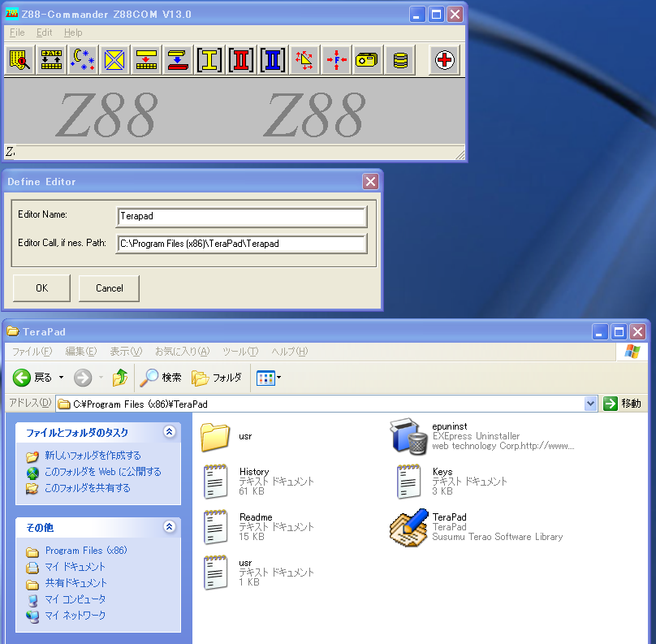The width and height of the screenshot is (656, 644).
Task: Click 新しいフォルダを作成する link
Action: (93, 456)
